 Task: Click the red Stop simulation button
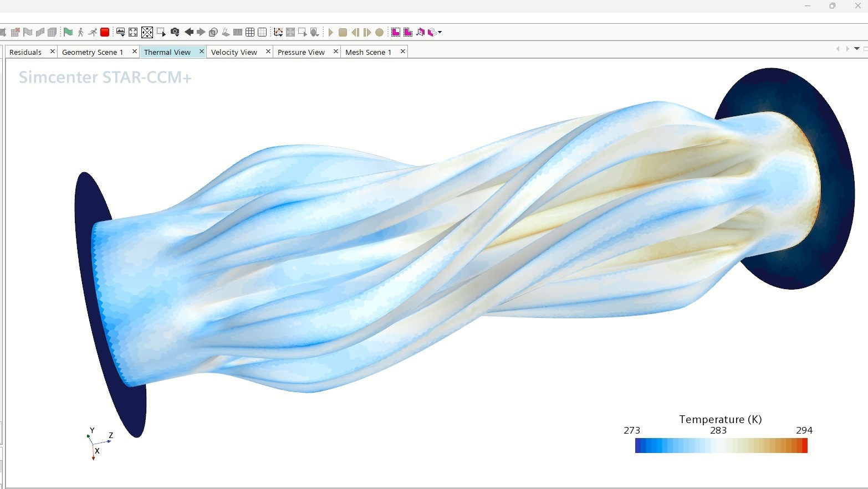coord(104,32)
